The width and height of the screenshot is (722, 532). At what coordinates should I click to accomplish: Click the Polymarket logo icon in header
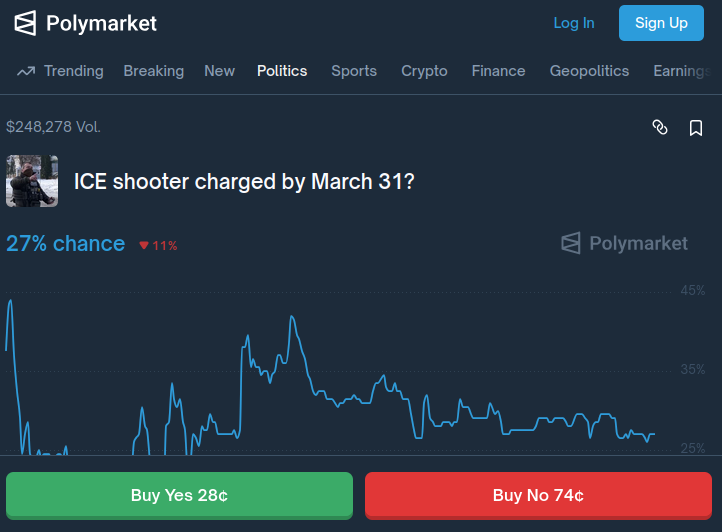click(25, 23)
